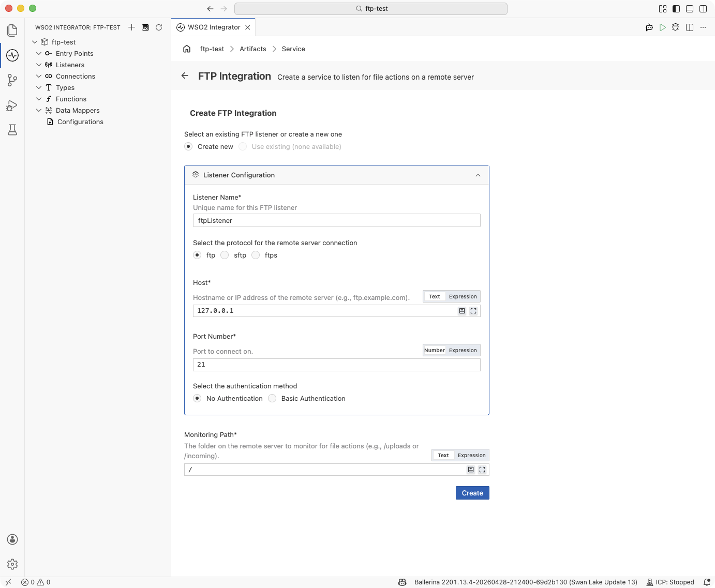Expand the Listeners tree node

tap(39, 65)
